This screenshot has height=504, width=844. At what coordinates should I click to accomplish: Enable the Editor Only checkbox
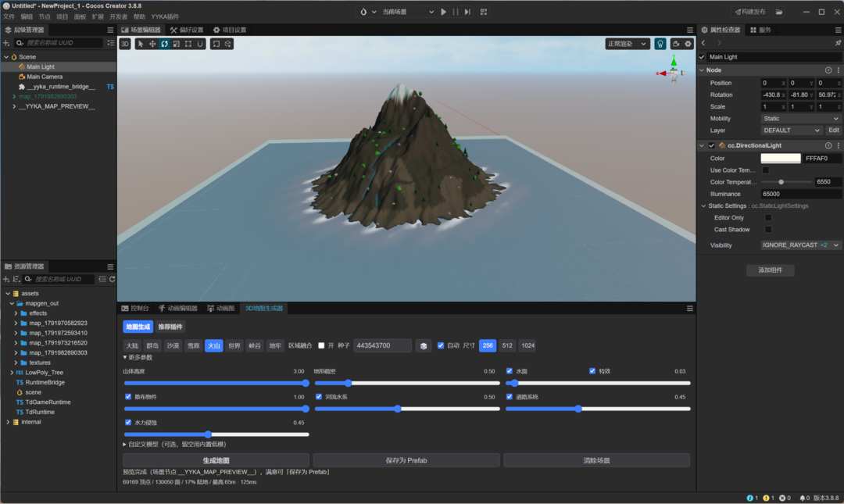tap(768, 217)
